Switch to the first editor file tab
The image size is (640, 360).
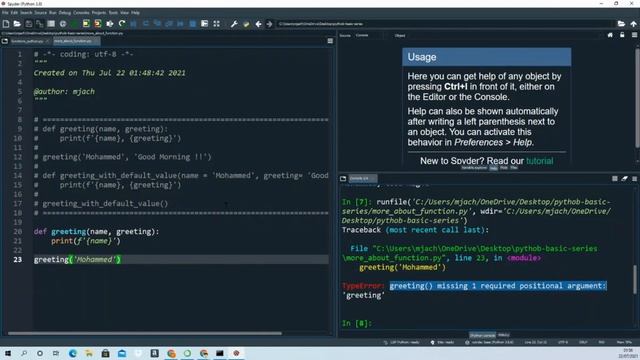point(30,41)
